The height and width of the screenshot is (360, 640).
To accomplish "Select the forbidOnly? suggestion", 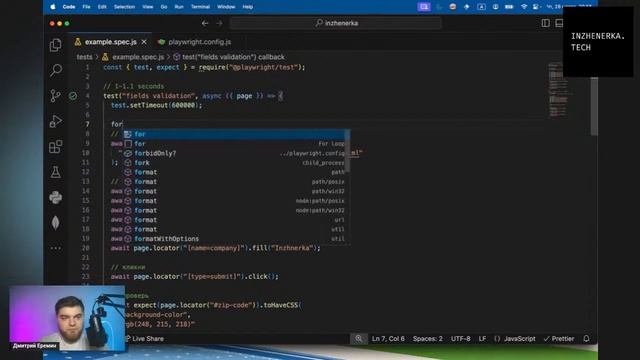I will [235, 153].
